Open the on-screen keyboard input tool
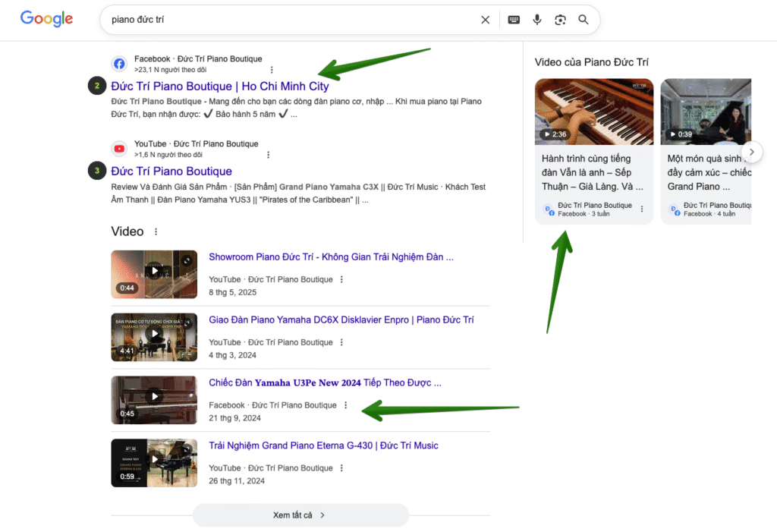 click(x=514, y=20)
